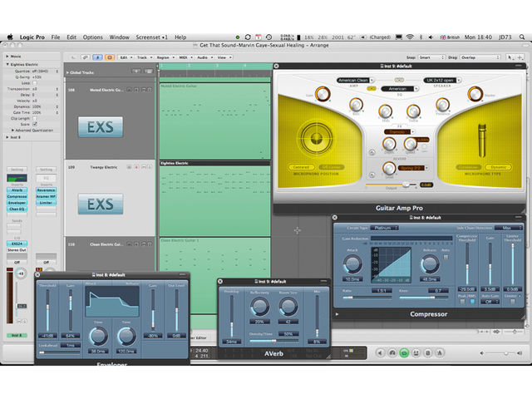The width and height of the screenshot is (532, 399).
Task: Toggle the Clip Length checkbox
Action: point(35,118)
